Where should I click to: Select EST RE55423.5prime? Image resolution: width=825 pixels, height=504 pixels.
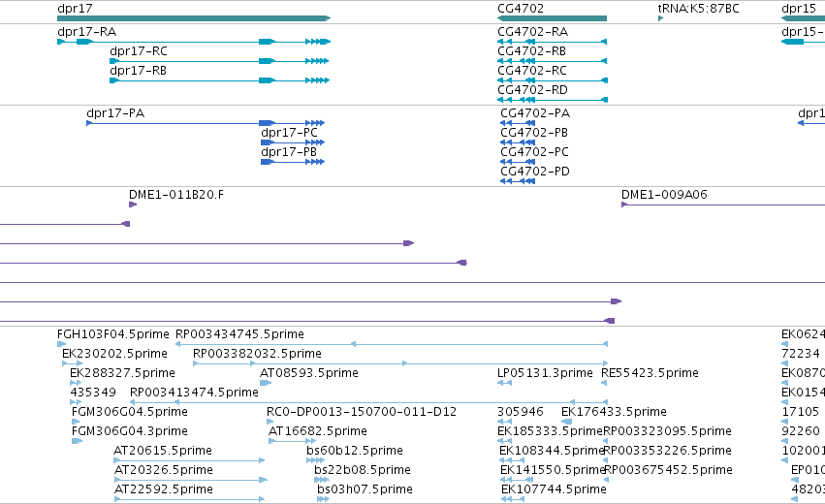pos(650,373)
